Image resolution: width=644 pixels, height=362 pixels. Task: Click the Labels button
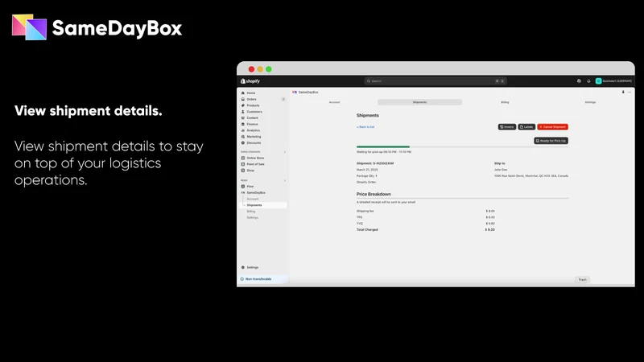coord(526,127)
